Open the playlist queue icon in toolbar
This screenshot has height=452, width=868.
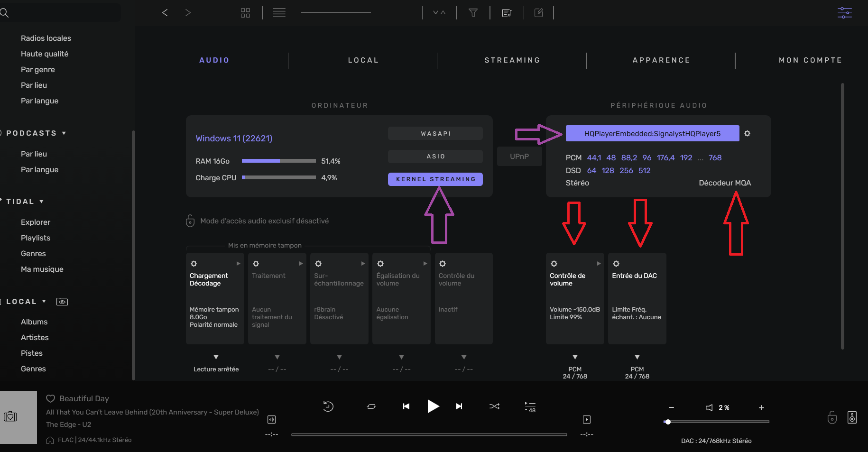point(507,13)
